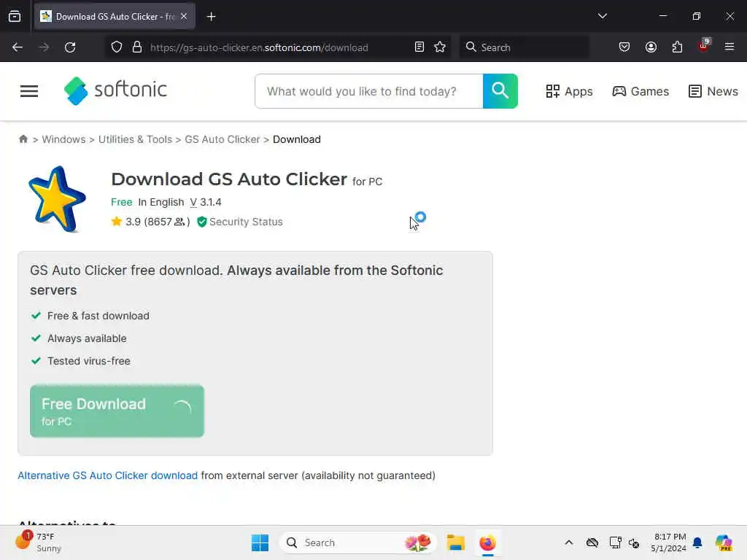This screenshot has height=560, width=747.
Task: Open the Firefox application menu
Action: tap(729, 47)
